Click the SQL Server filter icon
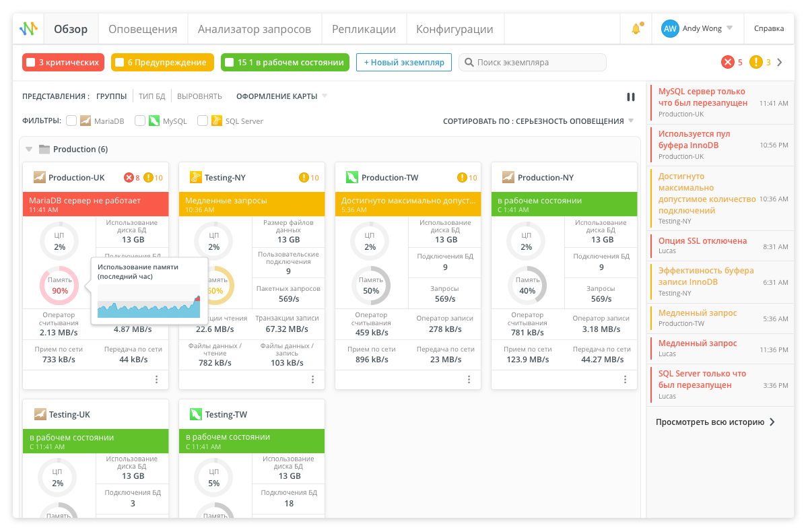The height and width of the screenshot is (532, 808). 217,121
